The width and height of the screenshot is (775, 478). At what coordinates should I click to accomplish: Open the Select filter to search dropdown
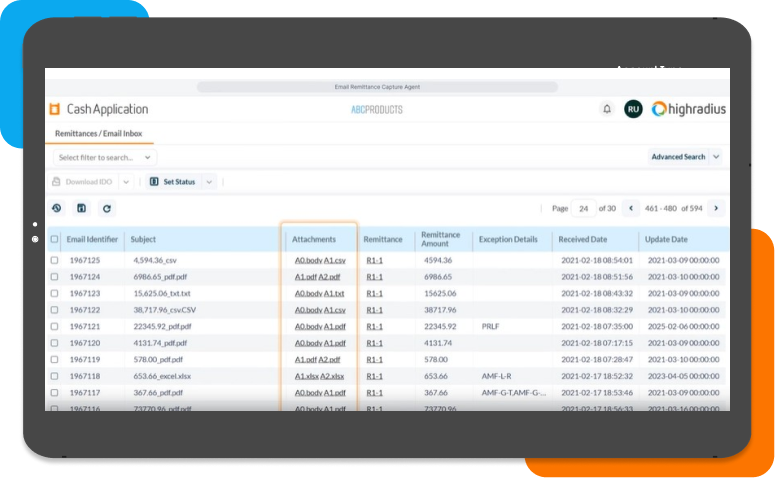(105, 157)
